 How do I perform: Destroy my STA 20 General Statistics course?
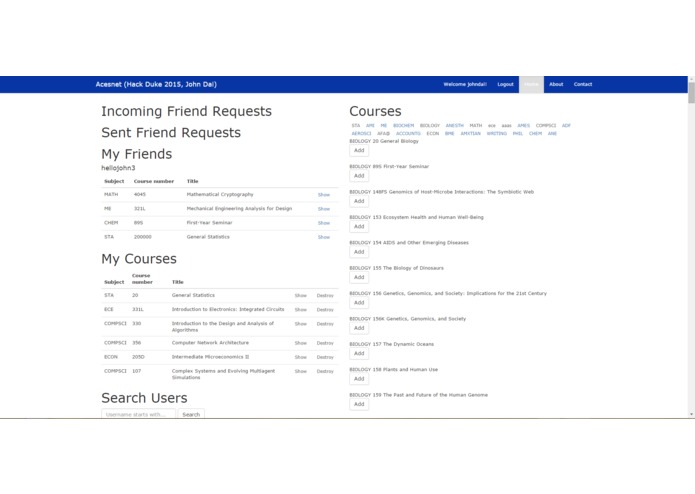pos(325,296)
